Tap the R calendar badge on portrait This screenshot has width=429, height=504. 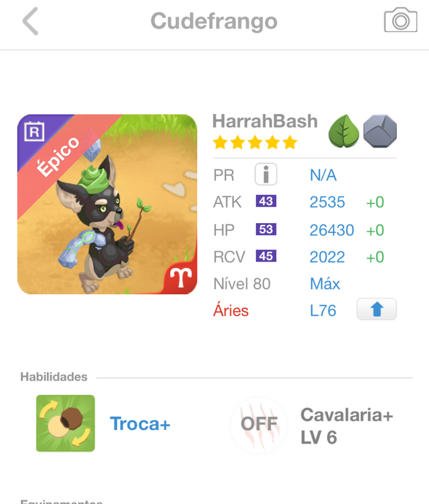coord(34,131)
